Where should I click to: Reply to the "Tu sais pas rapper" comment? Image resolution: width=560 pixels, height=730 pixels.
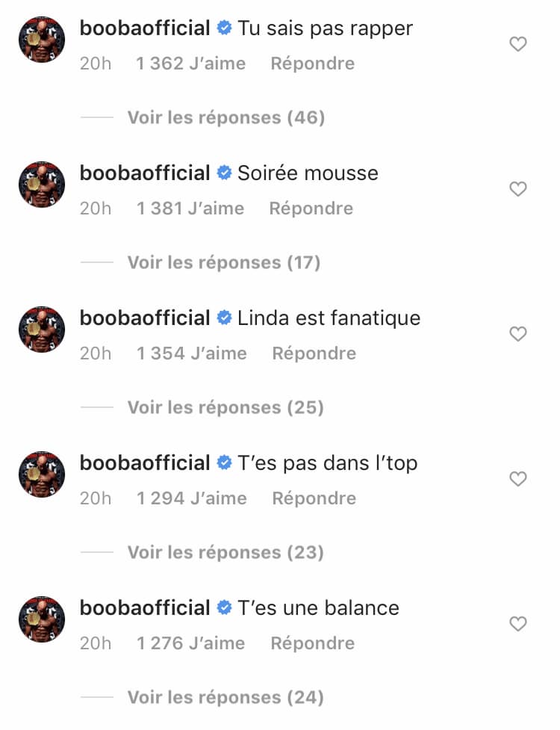point(312,64)
